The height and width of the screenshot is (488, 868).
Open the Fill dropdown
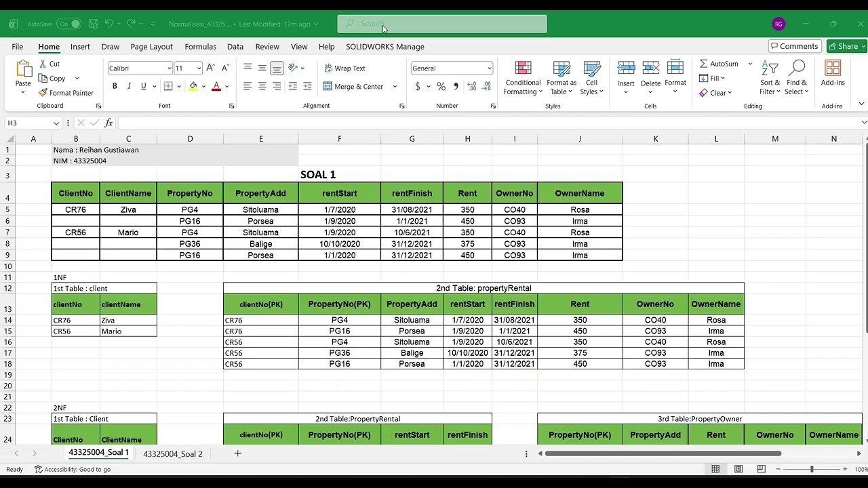point(713,78)
